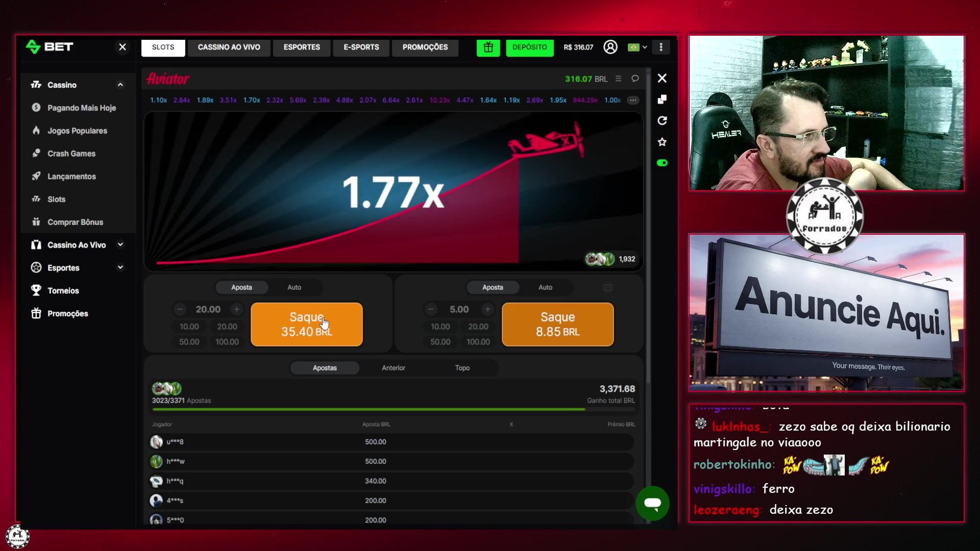Viewport: 980px width, 551px height.
Task: Open the E-SPORTS tab
Action: click(361, 47)
